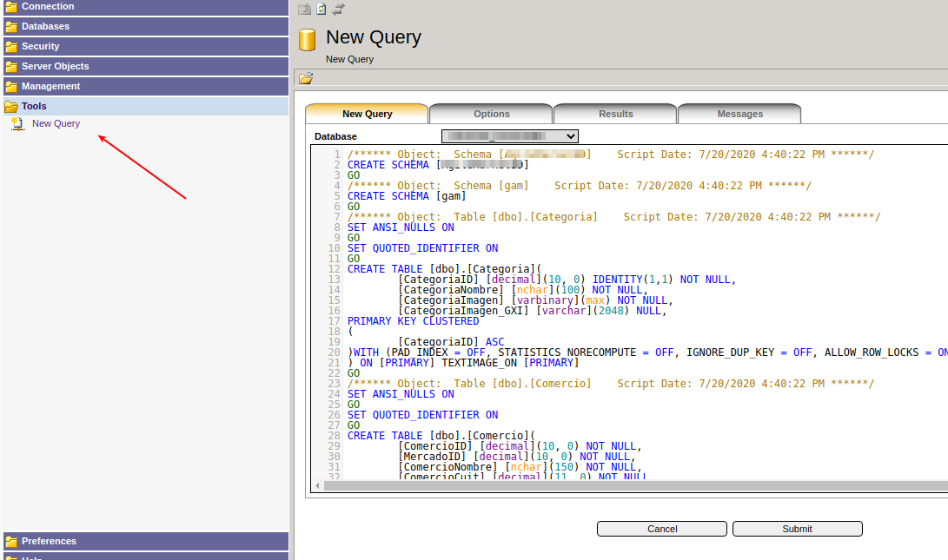948x560 pixels.
Task: Click the '[CategoriaImagen_GXI] [varchar](2048)' line
Action: tap(532, 311)
